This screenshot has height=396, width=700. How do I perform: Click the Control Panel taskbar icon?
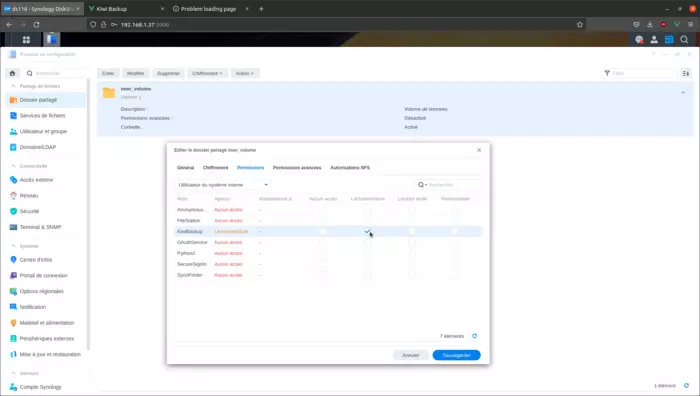[51, 39]
